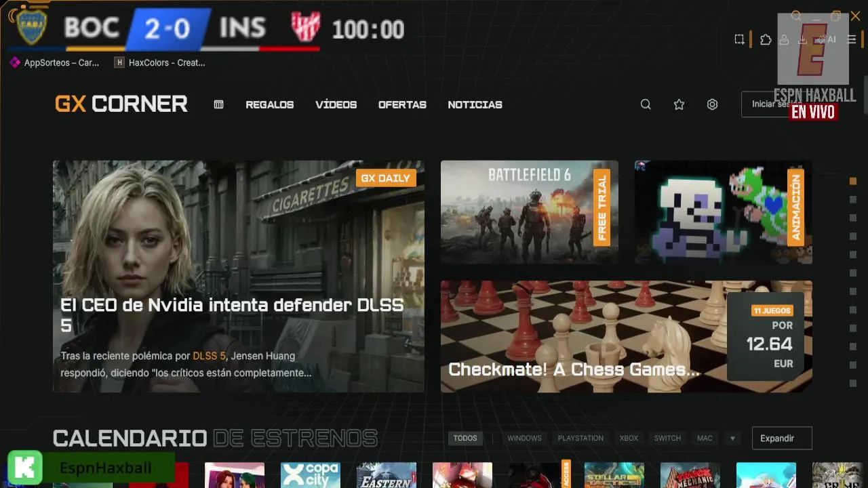The height and width of the screenshot is (488, 868).
Task: Filter calendar by MAC
Action: 705,438
